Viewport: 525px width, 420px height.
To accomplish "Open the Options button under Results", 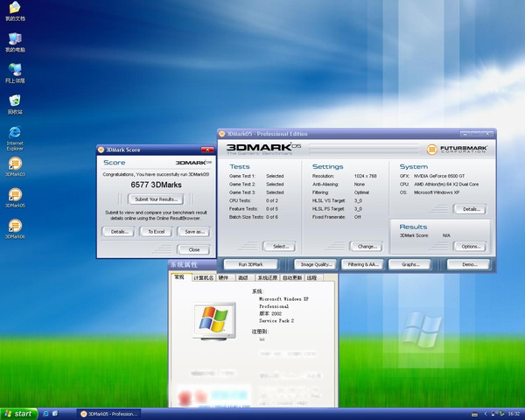I will [x=469, y=247].
